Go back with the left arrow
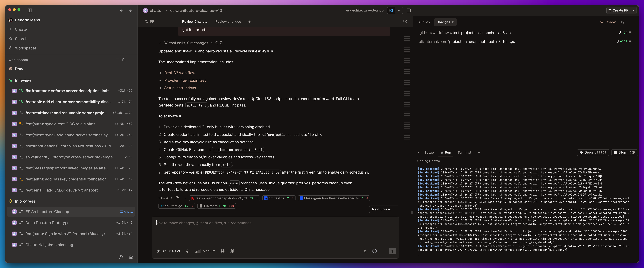 pyautogui.click(x=121, y=10)
